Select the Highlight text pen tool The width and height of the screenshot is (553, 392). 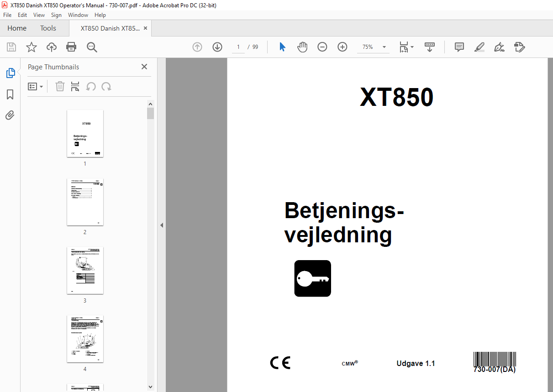pos(479,47)
